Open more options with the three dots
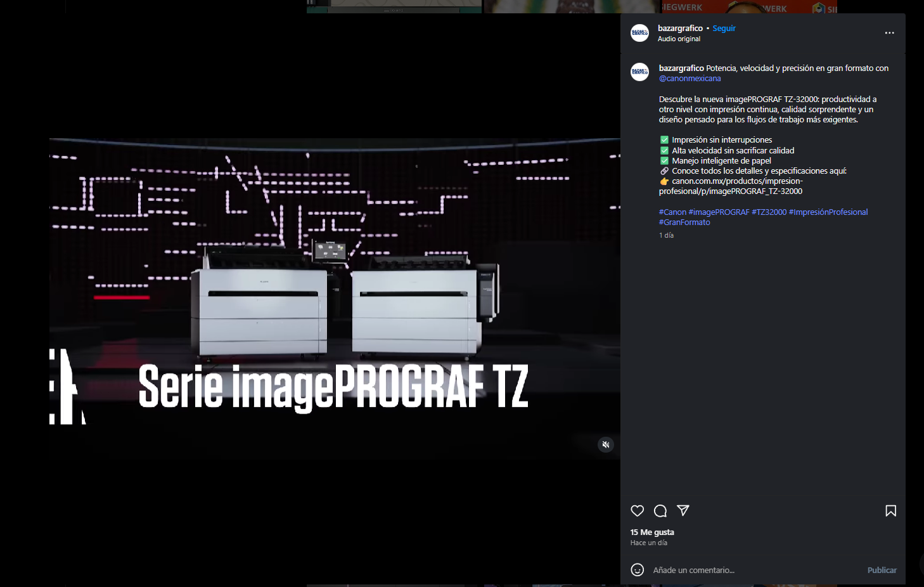 point(890,33)
